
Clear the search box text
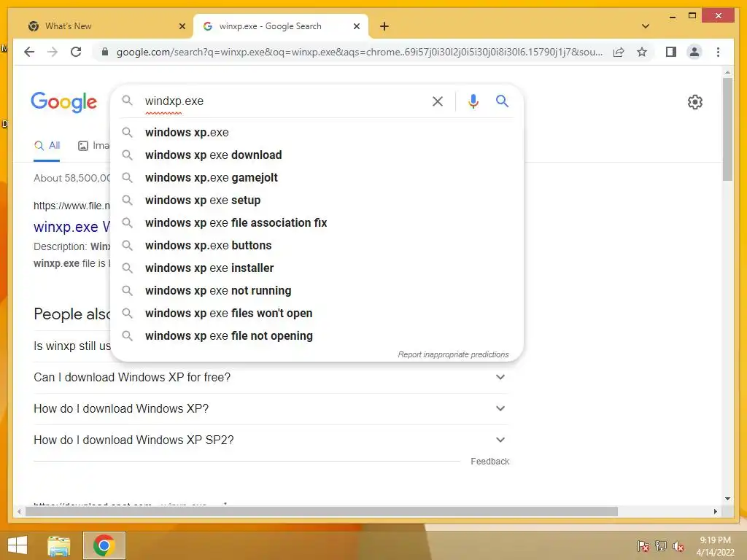(438, 101)
